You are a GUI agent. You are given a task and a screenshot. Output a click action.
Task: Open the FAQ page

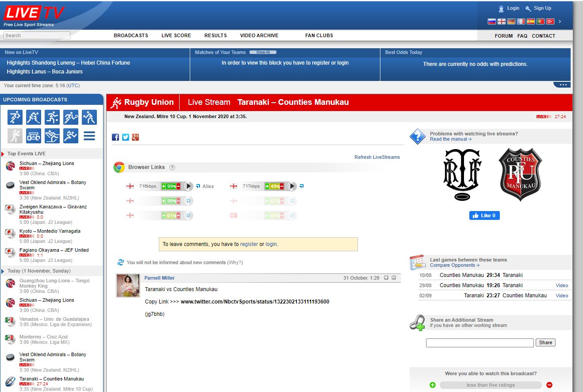point(522,36)
